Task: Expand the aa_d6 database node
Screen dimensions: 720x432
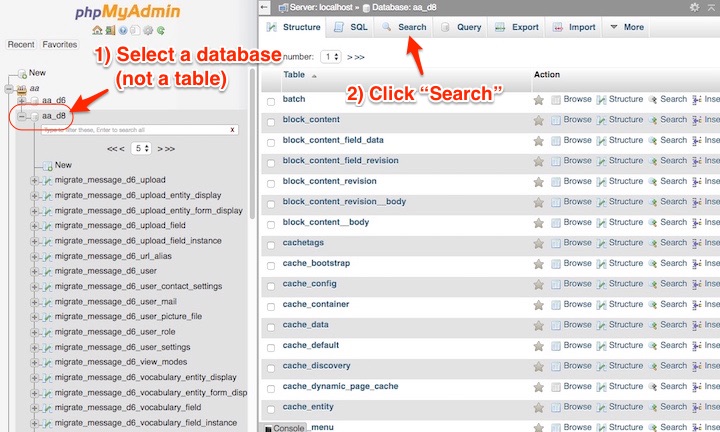Action: pyautogui.click(x=22, y=101)
